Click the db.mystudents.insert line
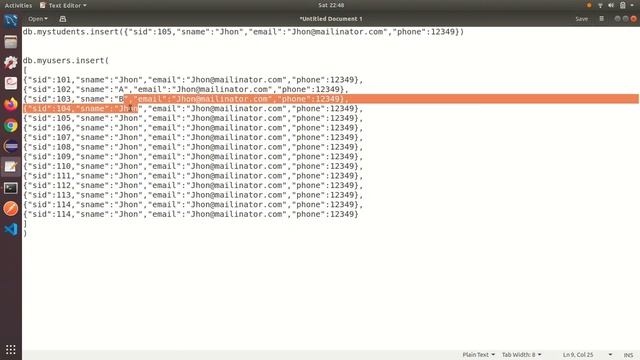 click(x=243, y=32)
